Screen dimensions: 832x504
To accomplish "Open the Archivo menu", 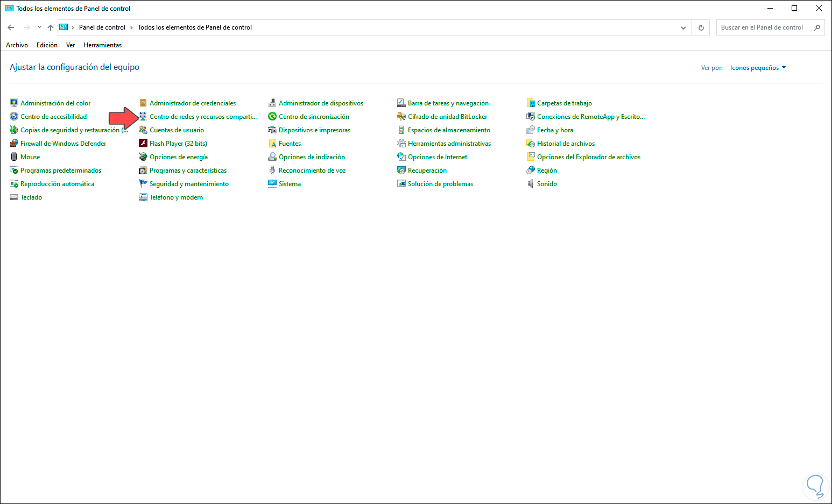I will [17, 45].
